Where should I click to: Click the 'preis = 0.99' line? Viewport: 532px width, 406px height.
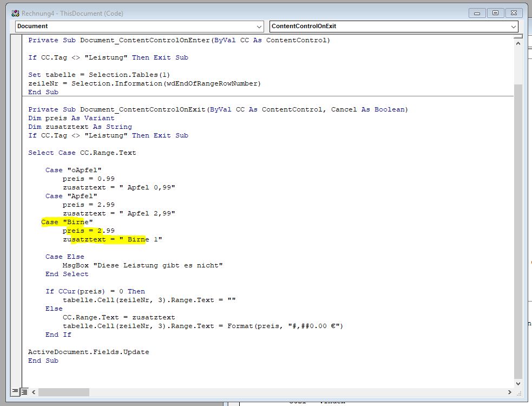pos(89,179)
